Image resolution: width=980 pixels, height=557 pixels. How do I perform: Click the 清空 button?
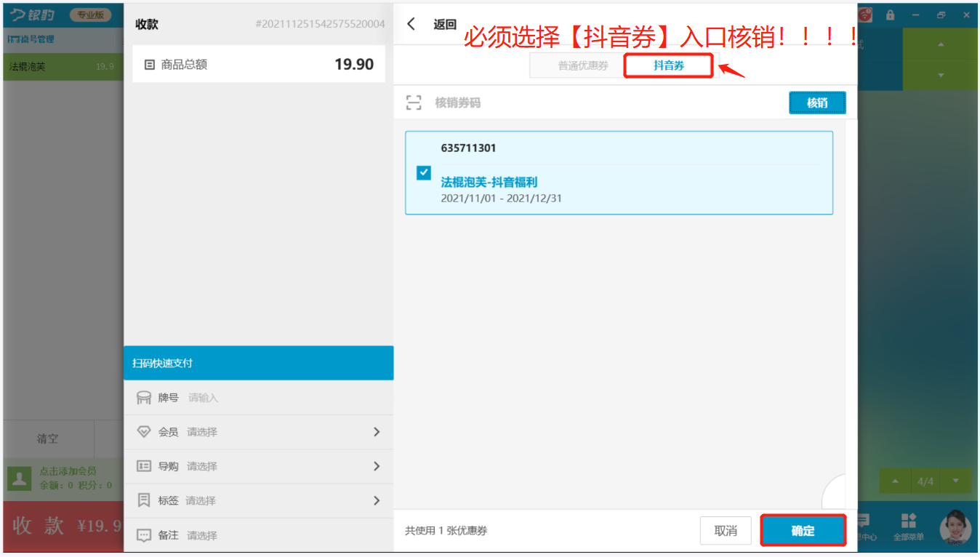(48, 439)
